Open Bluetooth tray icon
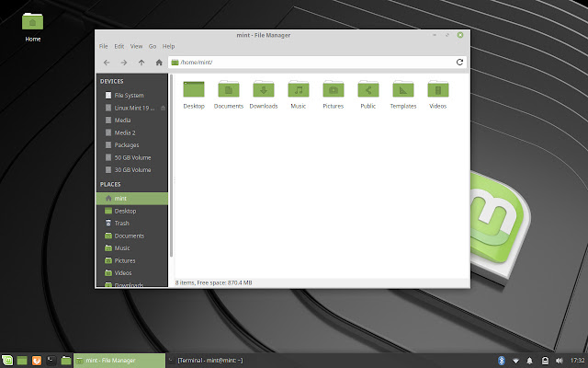The height and width of the screenshot is (368, 588). tap(502, 361)
